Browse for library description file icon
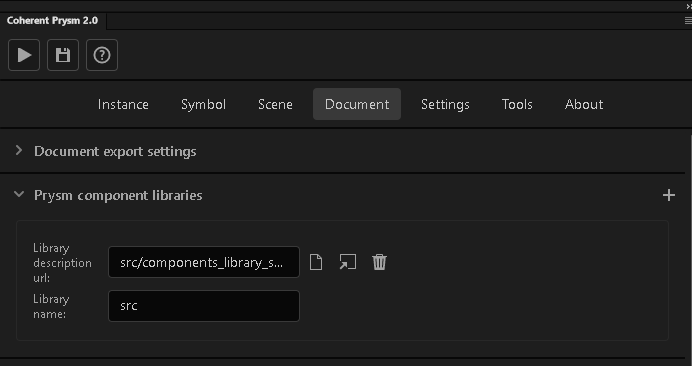The width and height of the screenshot is (692, 366). point(316,262)
